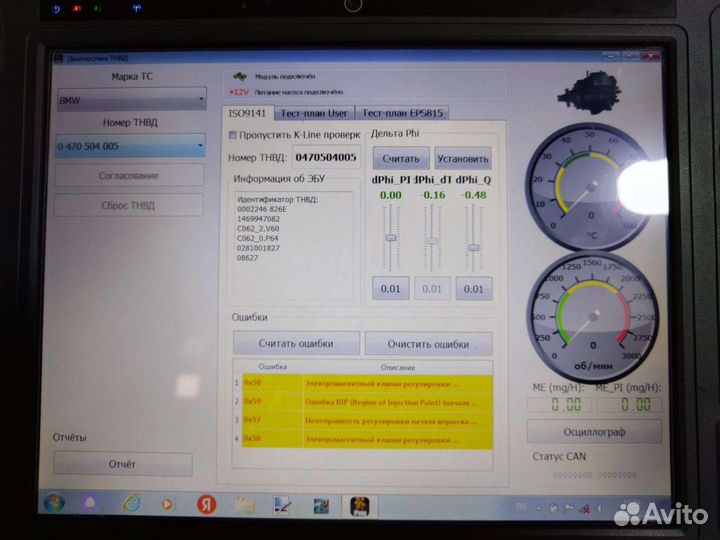
Task: Click the application icon in the title bar
Action: [58, 58]
